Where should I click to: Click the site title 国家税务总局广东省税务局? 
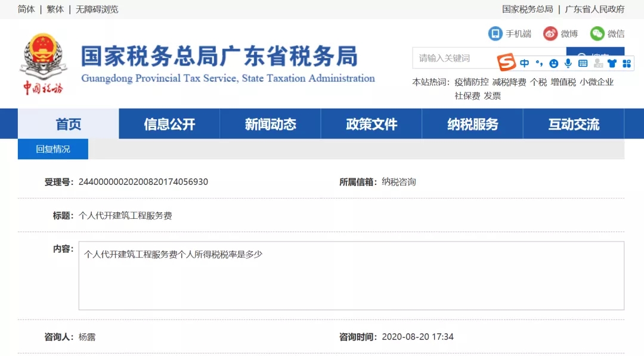coord(219,56)
